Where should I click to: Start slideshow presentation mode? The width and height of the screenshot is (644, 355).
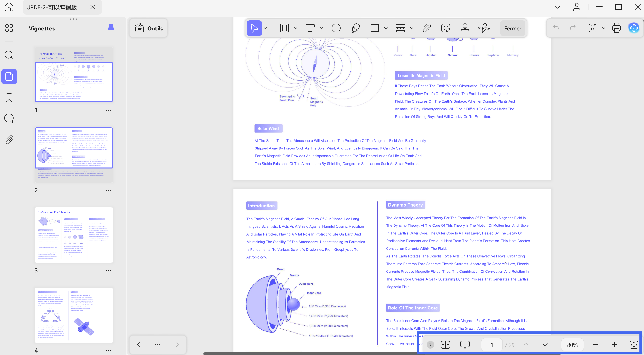coord(465,345)
